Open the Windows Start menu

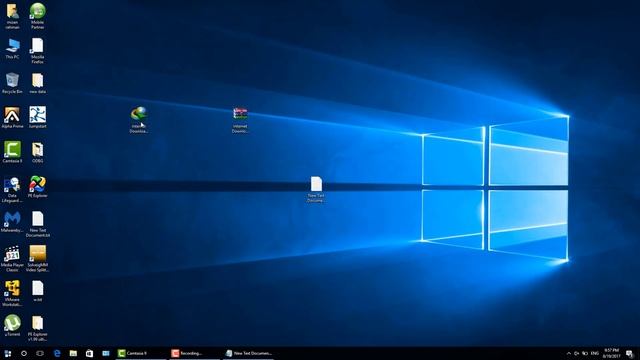click(x=7, y=353)
